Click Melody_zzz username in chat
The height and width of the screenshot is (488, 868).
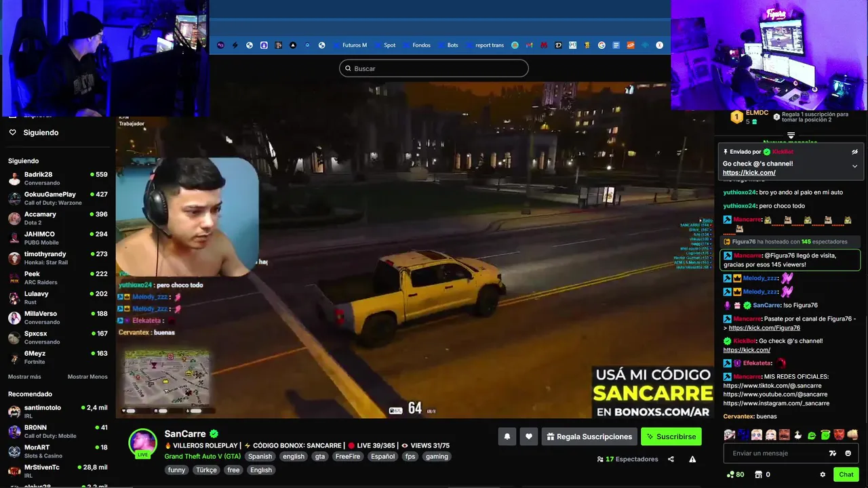(759, 278)
